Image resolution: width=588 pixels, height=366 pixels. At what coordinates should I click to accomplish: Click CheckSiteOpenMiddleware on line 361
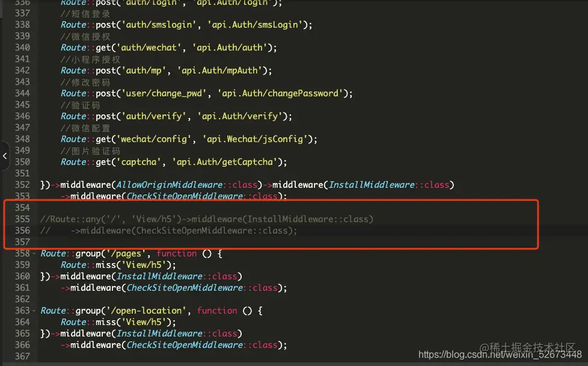(185, 288)
